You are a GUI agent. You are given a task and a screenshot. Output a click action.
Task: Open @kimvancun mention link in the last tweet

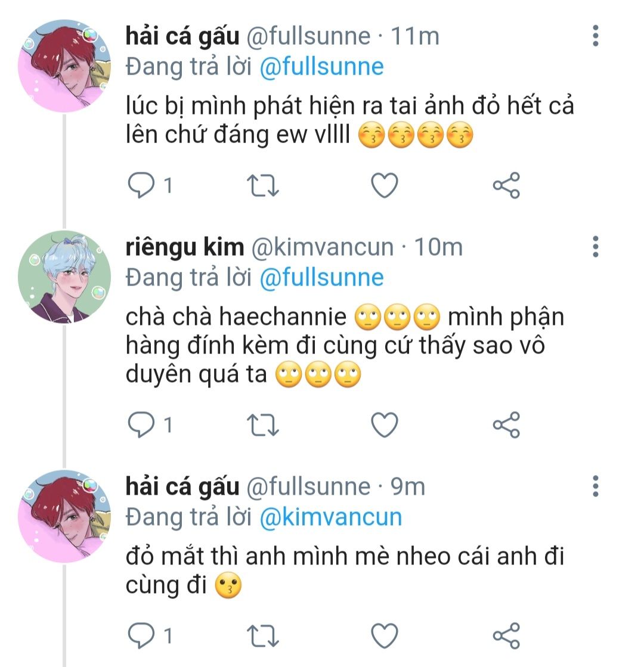click(330, 516)
